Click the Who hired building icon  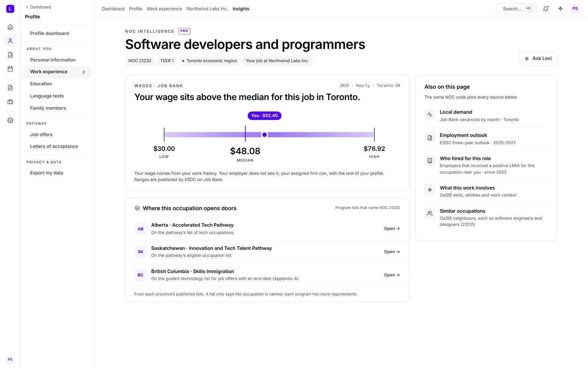pos(430,161)
